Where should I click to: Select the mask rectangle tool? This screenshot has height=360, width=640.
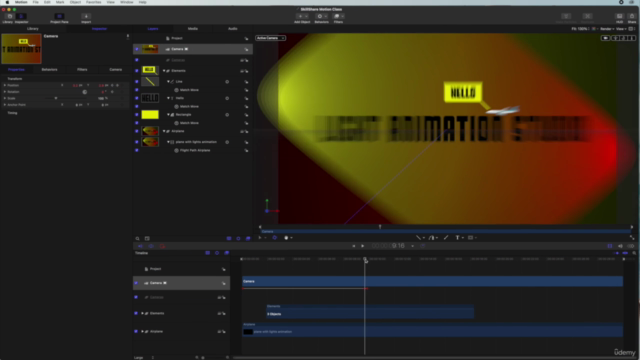[471, 238]
